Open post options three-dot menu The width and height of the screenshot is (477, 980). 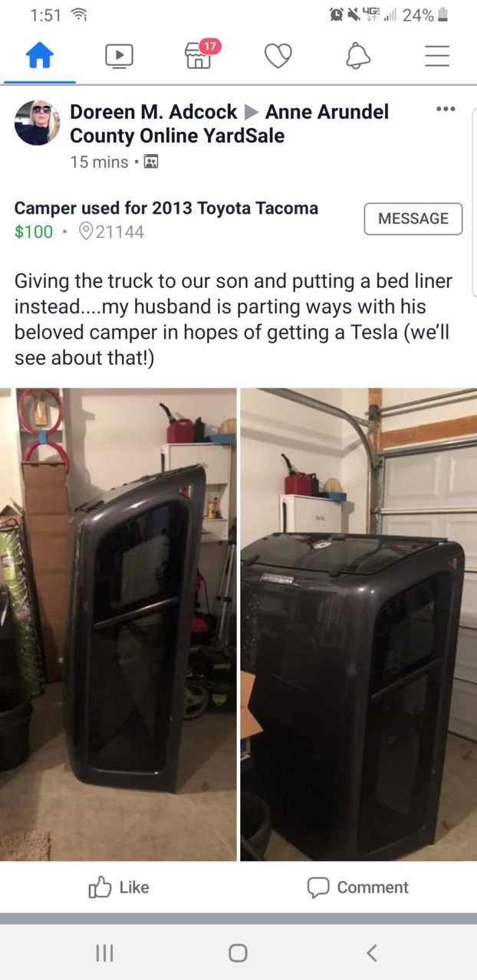(446, 110)
